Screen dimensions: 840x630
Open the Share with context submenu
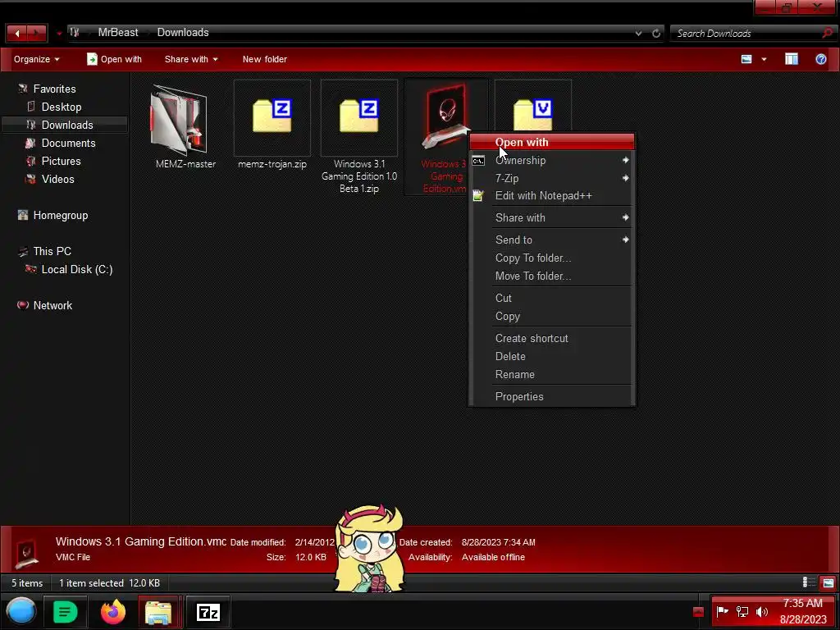[552, 217]
